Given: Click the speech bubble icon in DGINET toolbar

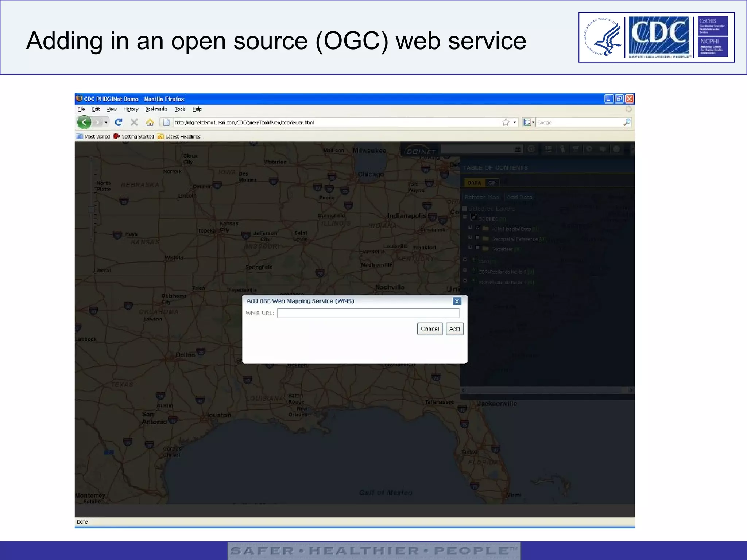Looking at the screenshot, I should coord(603,149).
